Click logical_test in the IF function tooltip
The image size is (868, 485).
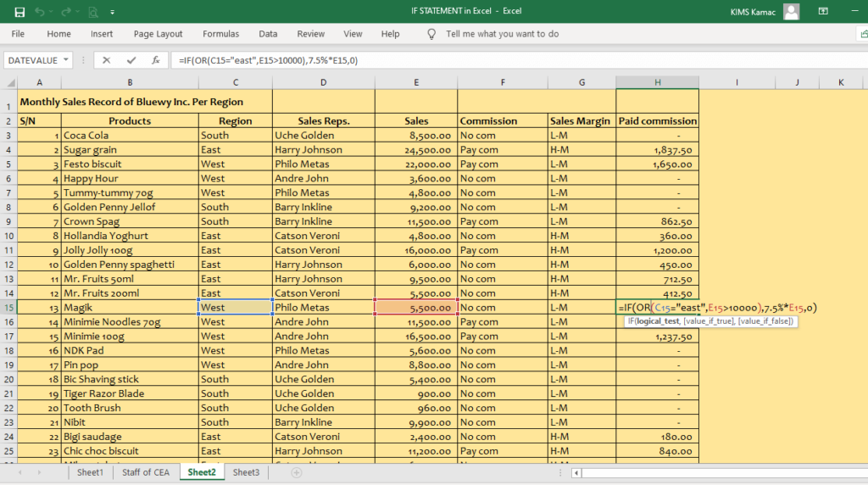658,321
